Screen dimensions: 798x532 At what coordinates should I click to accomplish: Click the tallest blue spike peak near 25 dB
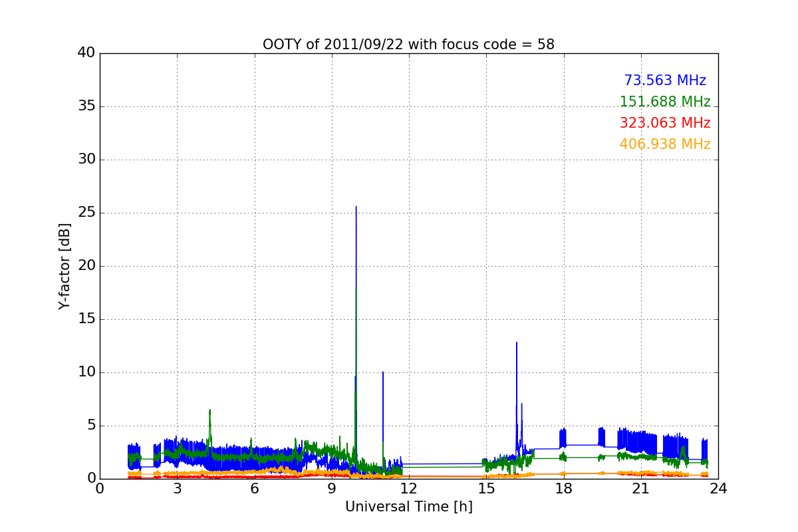[356, 207]
